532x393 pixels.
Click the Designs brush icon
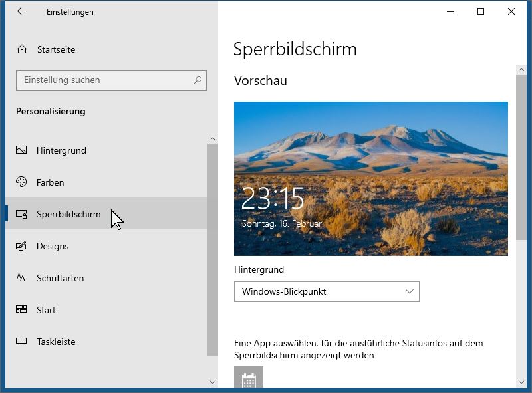click(21, 246)
